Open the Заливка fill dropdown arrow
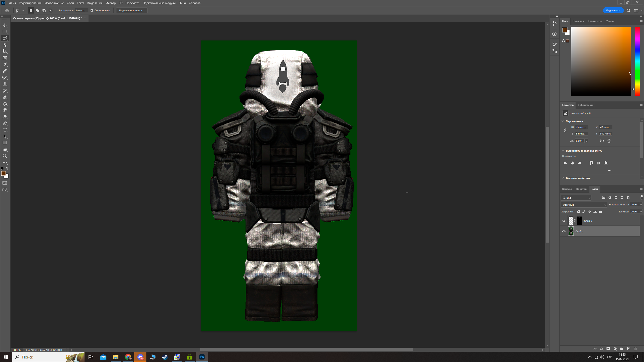 (641, 212)
